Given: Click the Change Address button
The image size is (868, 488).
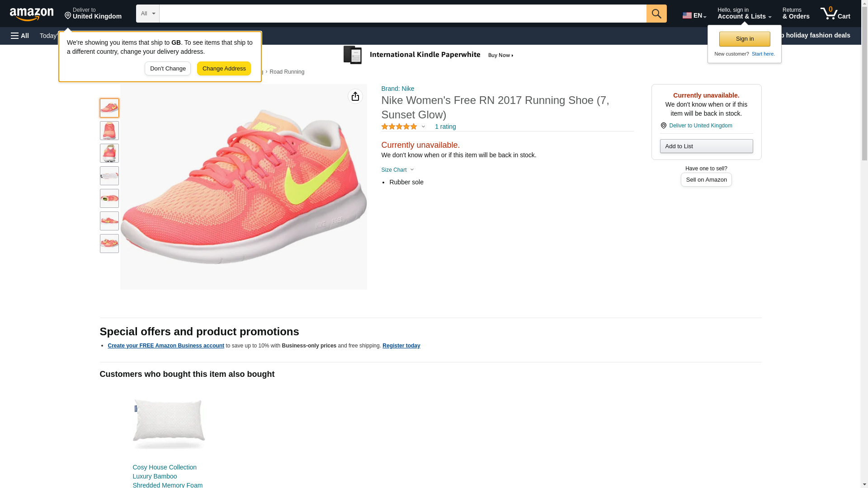Looking at the screenshot, I should 224,69.
